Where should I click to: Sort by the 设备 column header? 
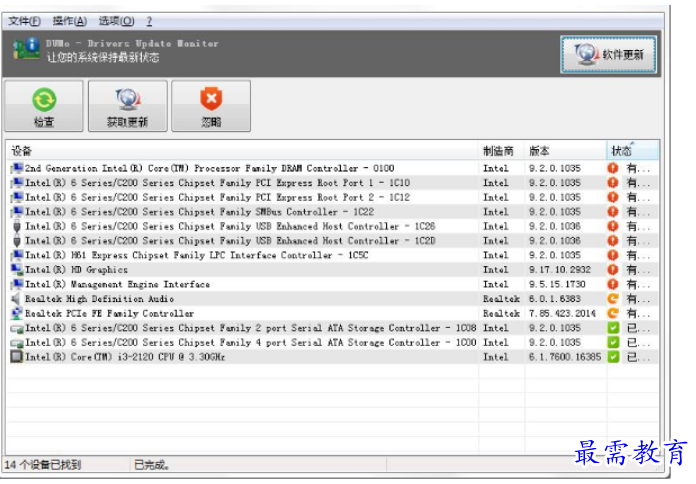(242, 151)
